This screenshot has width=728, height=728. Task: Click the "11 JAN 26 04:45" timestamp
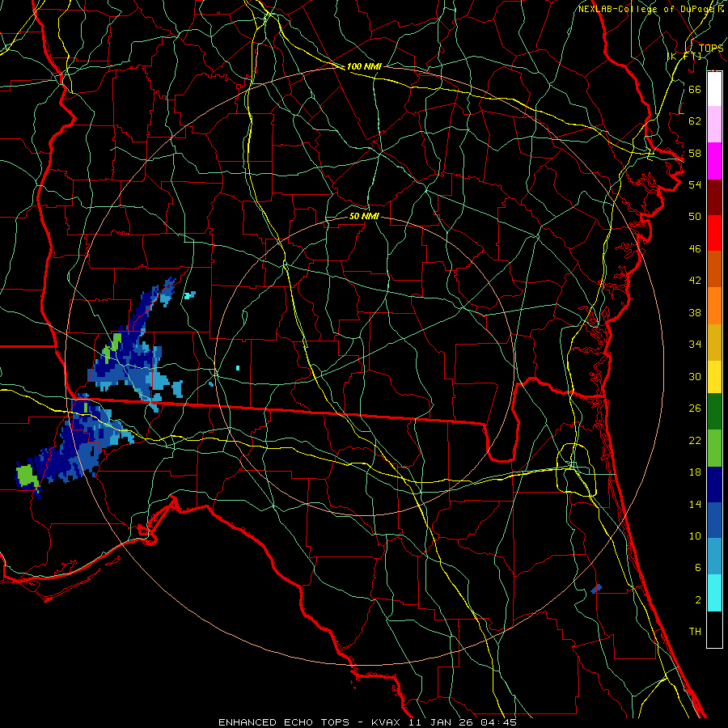pos(463,722)
